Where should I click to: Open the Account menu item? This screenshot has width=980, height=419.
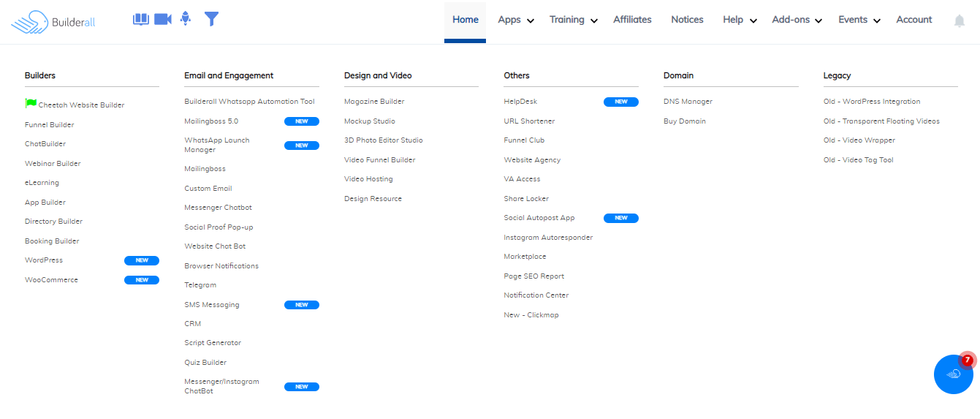pyautogui.click(x=913, y=20)
